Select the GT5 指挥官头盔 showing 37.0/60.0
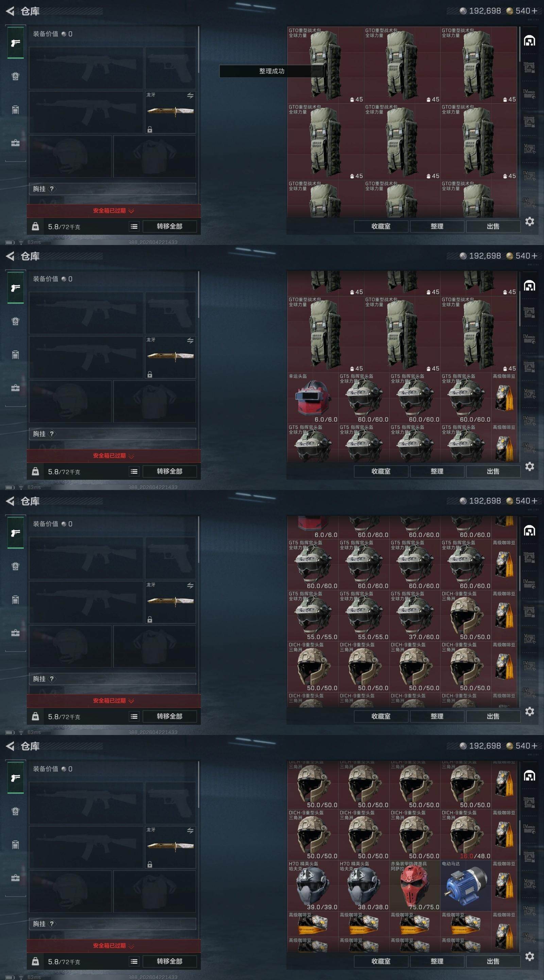The height and width of the screenshot is (980, 544). (415, 616)
